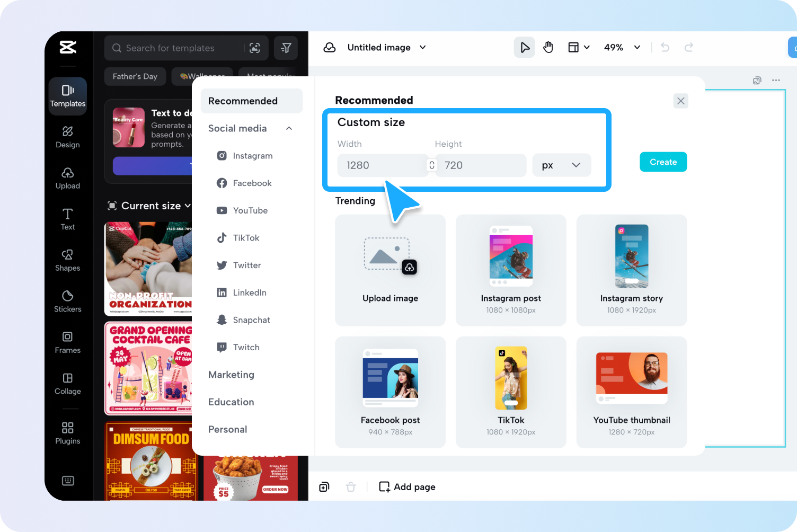Select the Shapes tool
The image size is (797, 532).
coord(67,260)
